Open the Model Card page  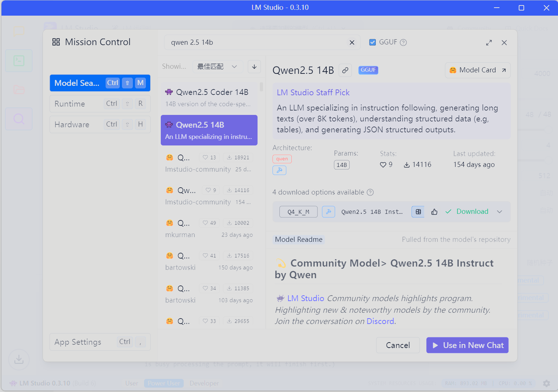[478, 70]
